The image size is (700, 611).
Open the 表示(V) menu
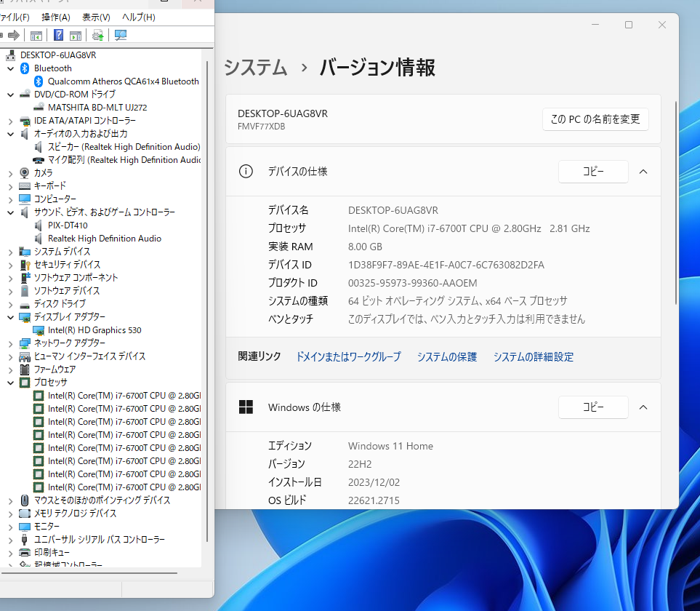point(96,17)
